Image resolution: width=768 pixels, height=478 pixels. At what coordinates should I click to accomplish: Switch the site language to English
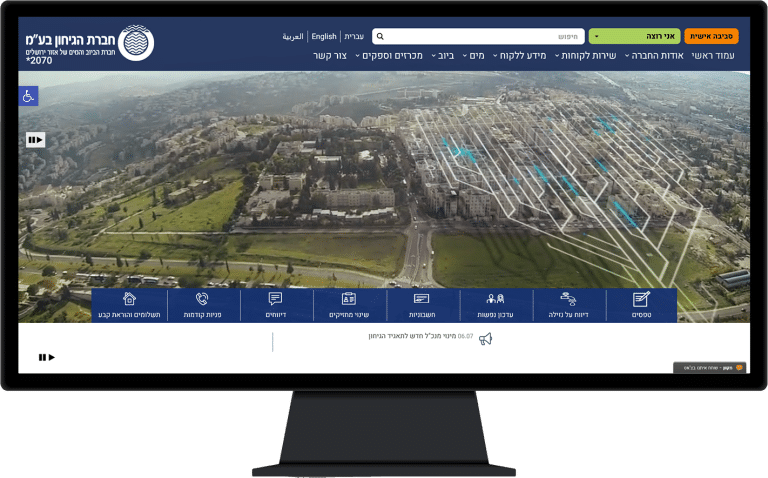(324, 36)
